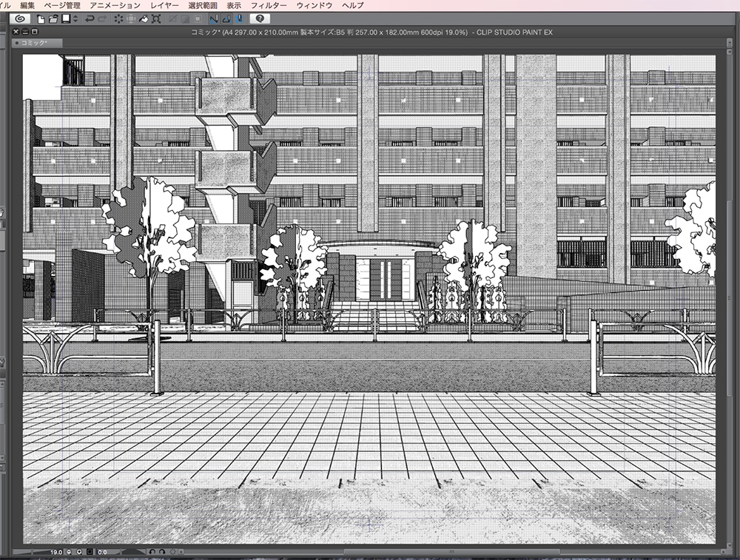Create a new document via toolbar icon

pyautogui.click(x=41, y=19)
